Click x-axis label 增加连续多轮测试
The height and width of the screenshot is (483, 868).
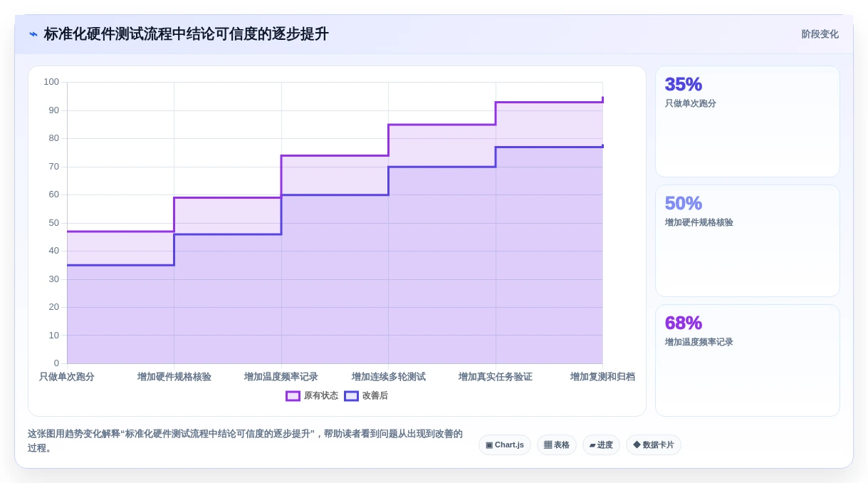(389, 377)
